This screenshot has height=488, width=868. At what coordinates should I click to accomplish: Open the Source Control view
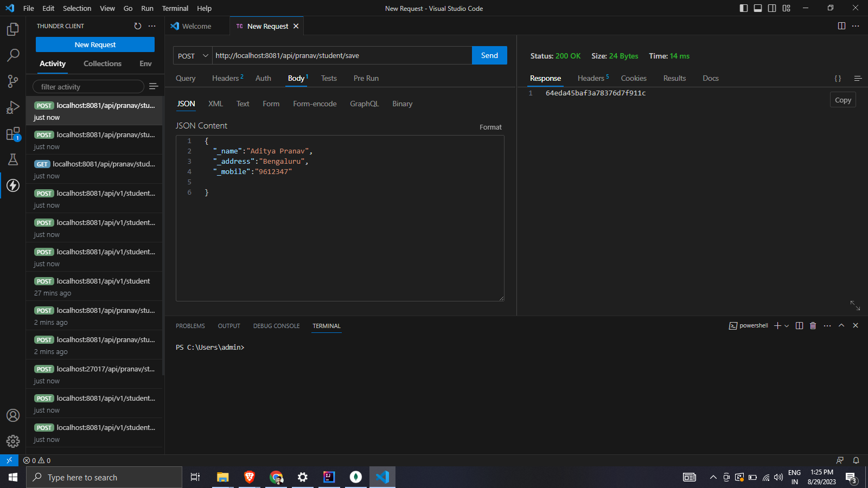point(12,81)
